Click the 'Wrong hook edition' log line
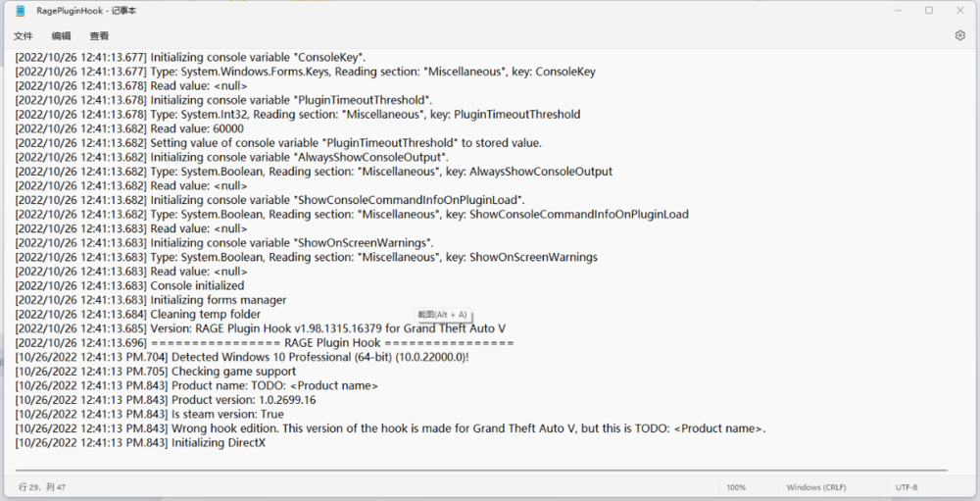Screen dimensions: 980x501 [x=392, y=428]
